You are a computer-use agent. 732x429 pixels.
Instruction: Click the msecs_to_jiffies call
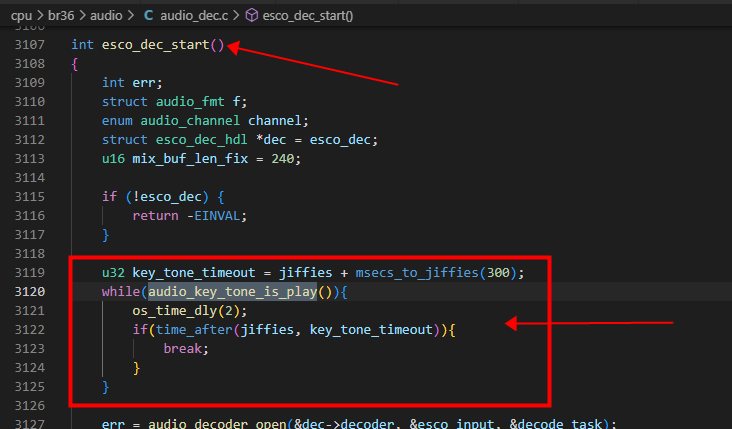coord(417,273)
